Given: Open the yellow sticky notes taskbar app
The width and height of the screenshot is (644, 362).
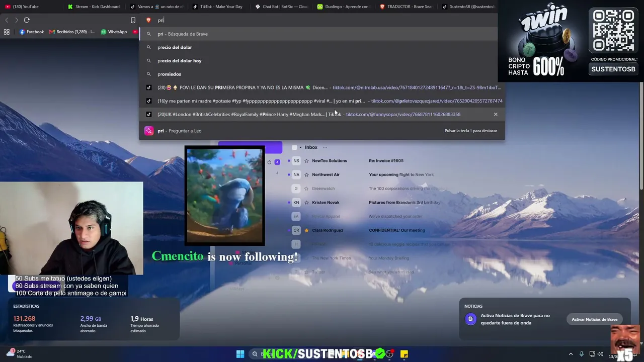Looking at the screenshot, I should point(404,354).
